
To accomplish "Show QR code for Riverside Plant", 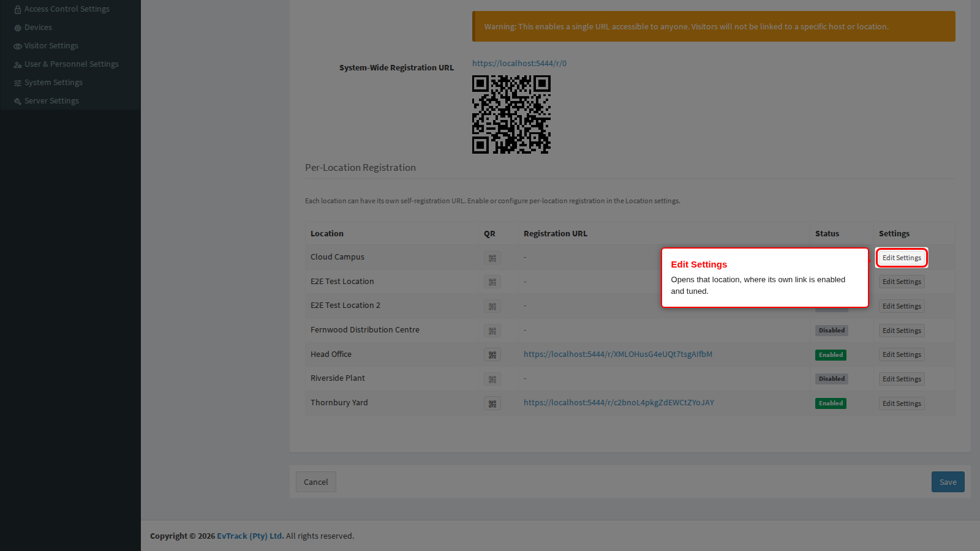I will (492, 379).
